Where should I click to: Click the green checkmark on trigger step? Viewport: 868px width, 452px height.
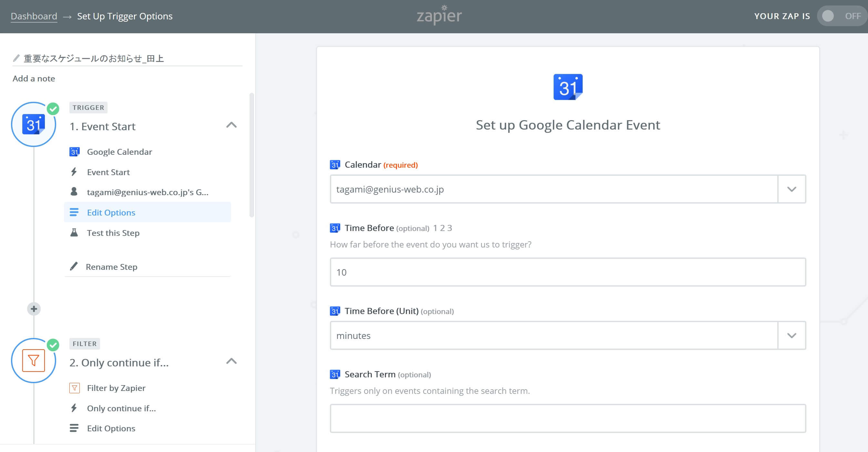point(53,109)
